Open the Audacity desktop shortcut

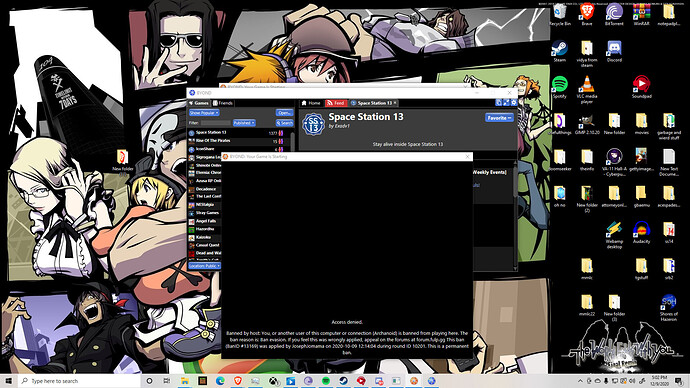tap(642, 232)
